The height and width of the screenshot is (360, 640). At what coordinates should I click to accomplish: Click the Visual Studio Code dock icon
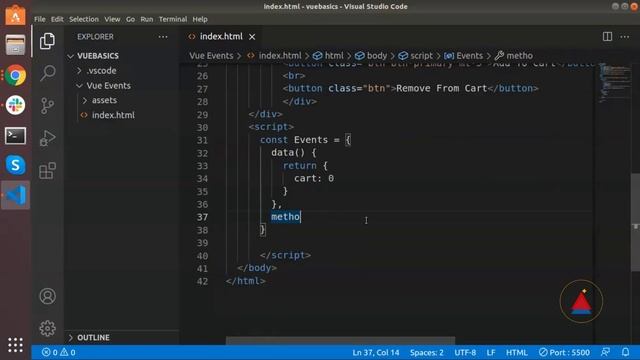[x=16, y=195]
